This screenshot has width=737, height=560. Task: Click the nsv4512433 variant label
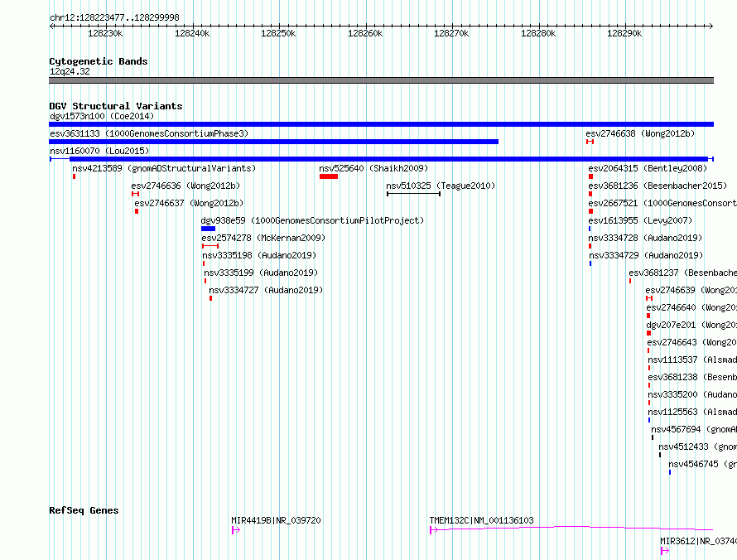click(697, 447)
